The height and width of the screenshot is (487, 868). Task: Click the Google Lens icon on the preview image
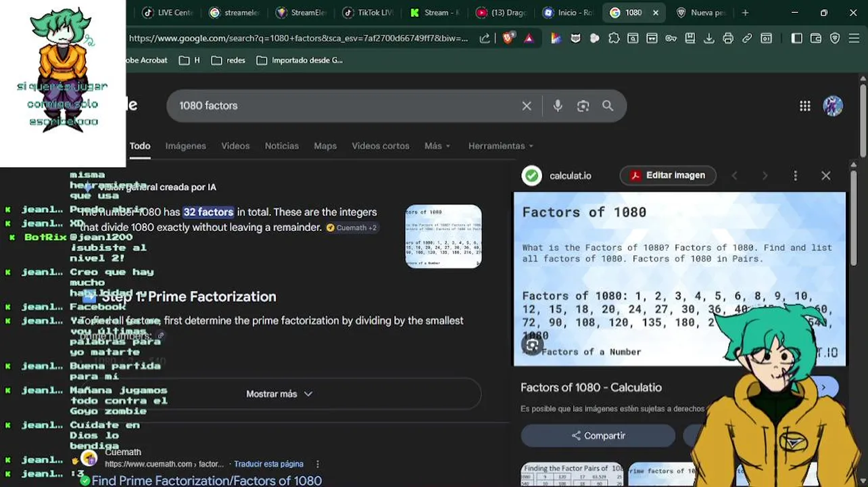tap(532, 345)
